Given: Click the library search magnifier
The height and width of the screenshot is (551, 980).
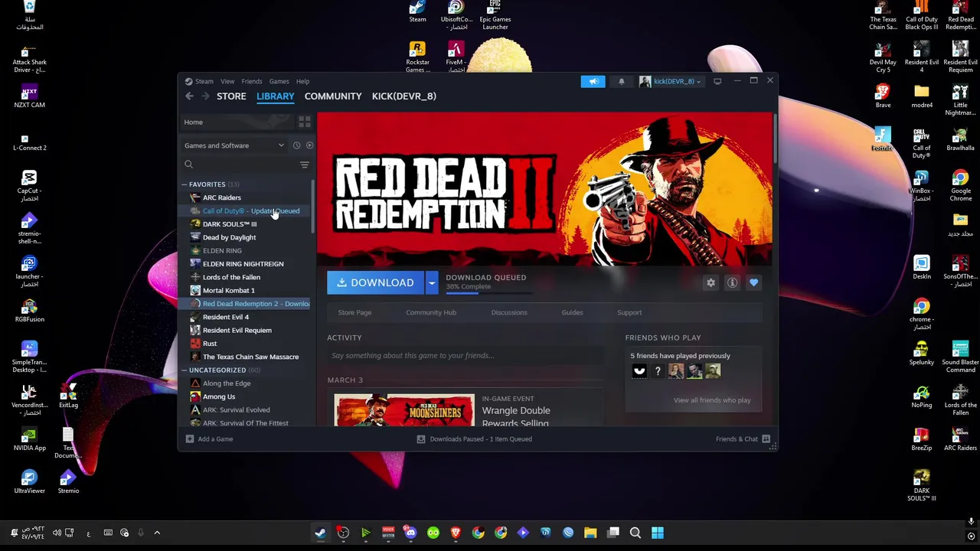Looking at the screenshot, I should pyautogui.click(x=188, y=165).
